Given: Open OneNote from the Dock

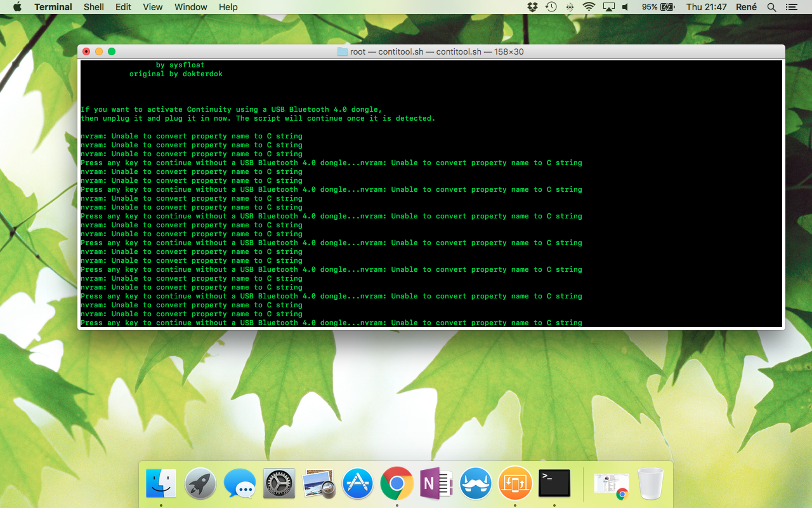Looking at the screenshot, I should [x=436, y=484].
